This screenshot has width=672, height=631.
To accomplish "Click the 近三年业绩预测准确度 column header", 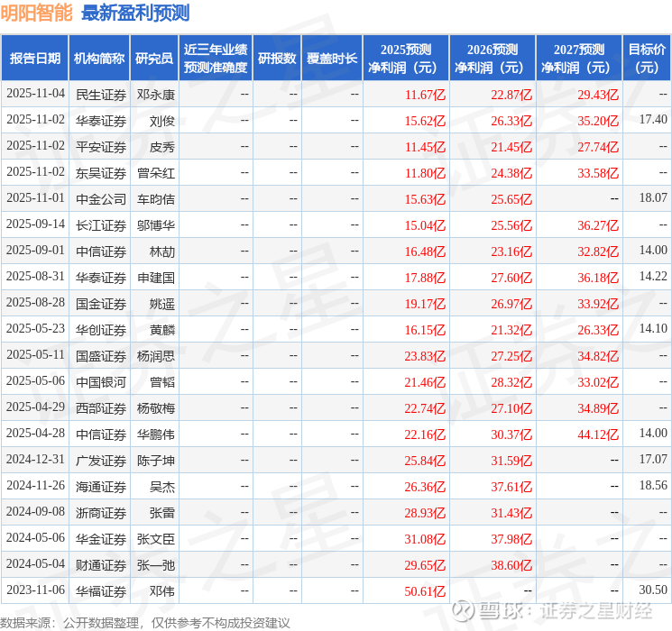I will pyautogui.click(x=216, y=59).
